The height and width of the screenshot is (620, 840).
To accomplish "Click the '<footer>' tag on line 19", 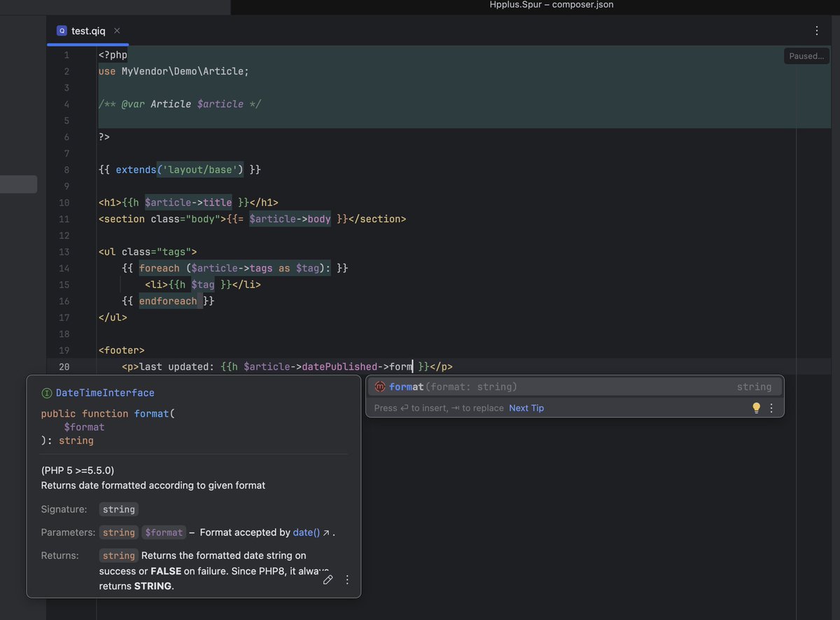I will (122, 350).
